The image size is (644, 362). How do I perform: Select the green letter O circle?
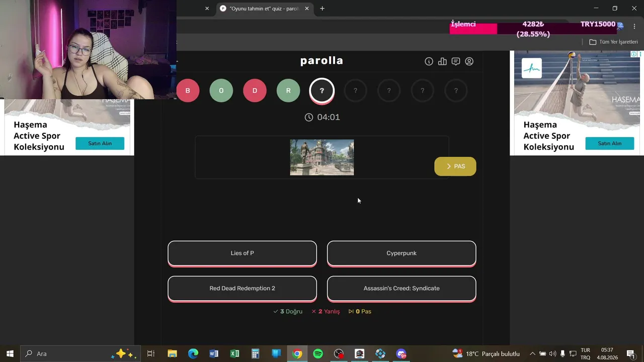(x=221, y=90)
